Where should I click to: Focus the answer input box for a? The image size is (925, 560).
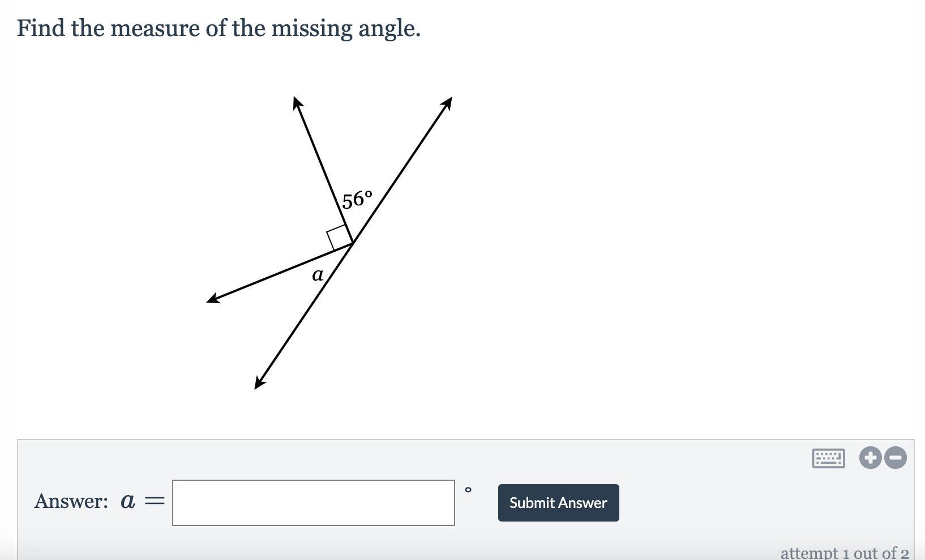(x=314, y=503)
